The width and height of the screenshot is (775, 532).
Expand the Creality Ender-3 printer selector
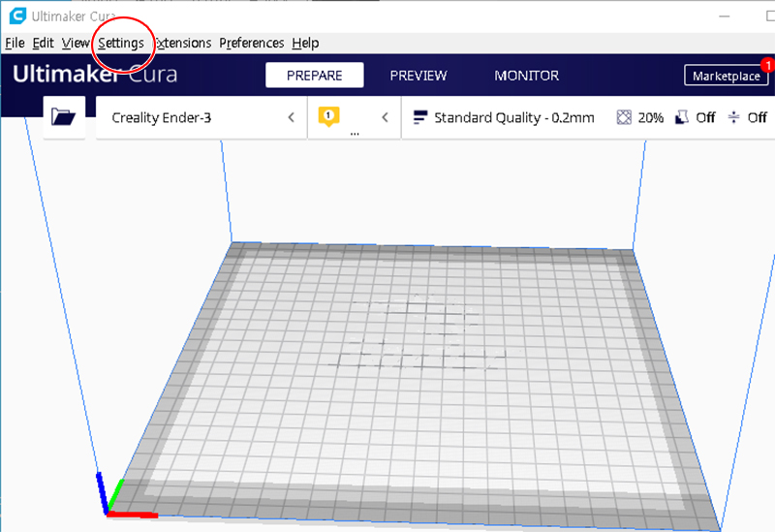[x=201, y=117]
